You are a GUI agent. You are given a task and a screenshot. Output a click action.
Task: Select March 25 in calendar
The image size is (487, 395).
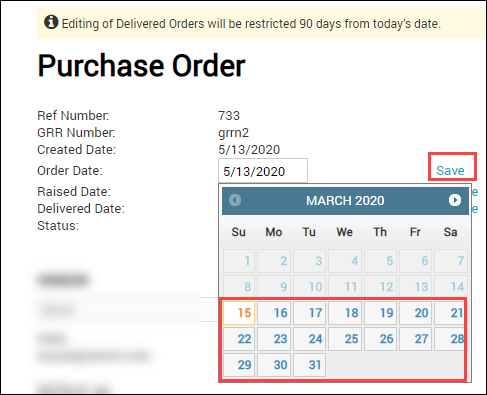(345, 339)
